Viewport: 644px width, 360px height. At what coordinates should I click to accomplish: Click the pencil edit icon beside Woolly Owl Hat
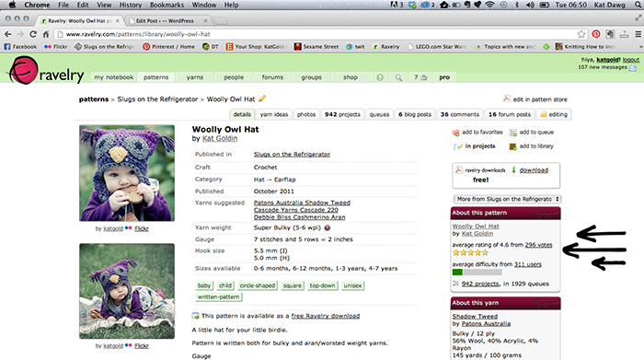262,99
